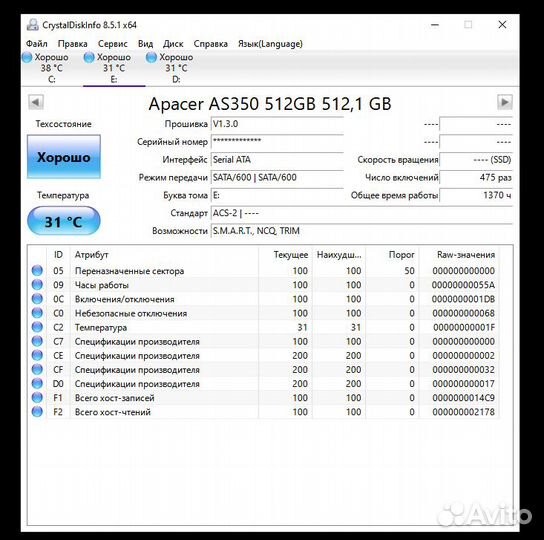Select the Всего хост-записей attribute text

(x=114, y=398)
